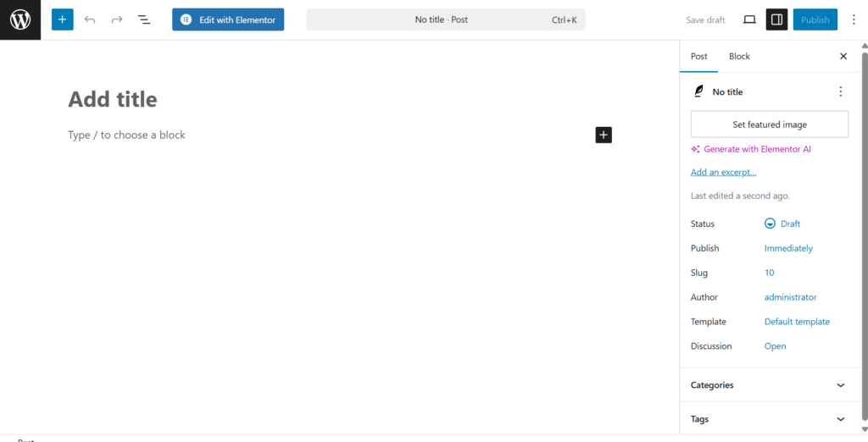Click the desktop preview View icon
The image size is (868, 442).
tap(749, 19)
